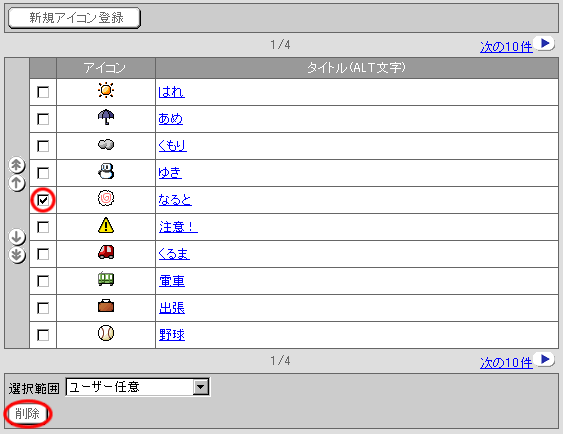Screen dimensions: 563x434
Task: Click the 新規アイコン登録 button
Action: tap(74, 18)
